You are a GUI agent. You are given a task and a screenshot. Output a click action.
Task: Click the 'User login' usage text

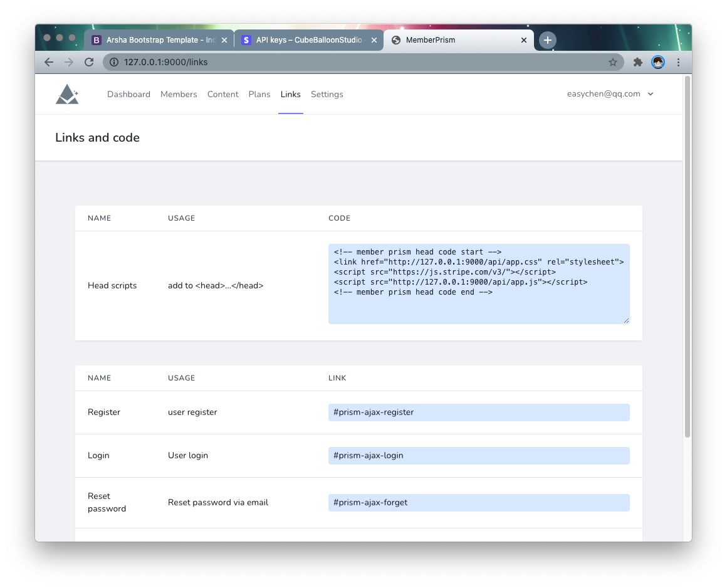[x=188, y=455]
